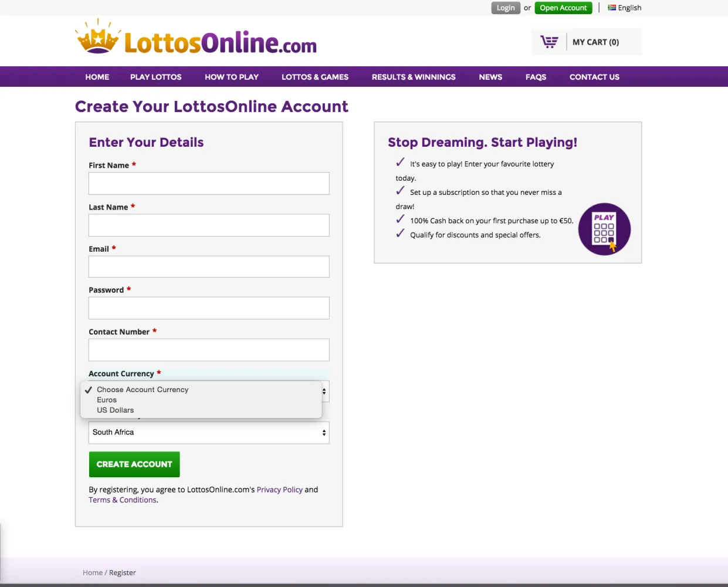Open the HOW TO PLAY menu item
This screenshot has width=728, height=587.
(x=232, y=77)
